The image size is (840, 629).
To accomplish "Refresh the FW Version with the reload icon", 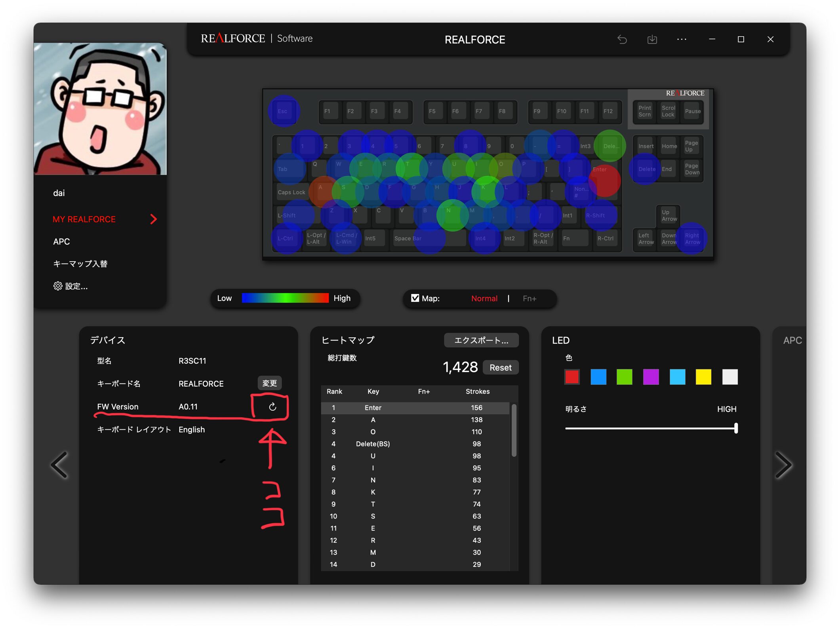I will point(272,407).
